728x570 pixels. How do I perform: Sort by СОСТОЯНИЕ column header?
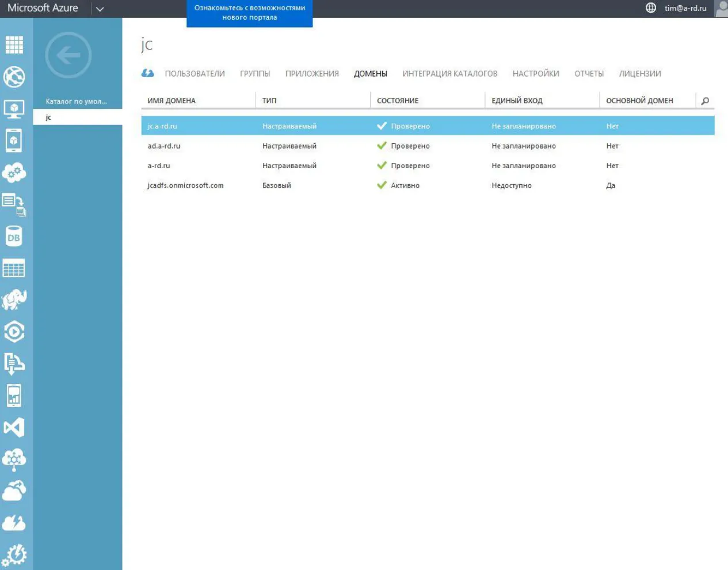point(398,101)
